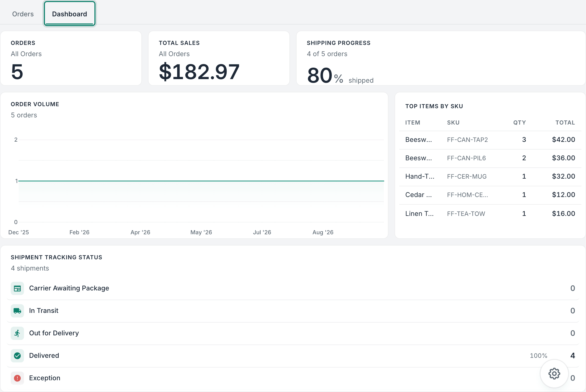Select the Out for Delivery label

pyautogui.click(x=54, y=333)
